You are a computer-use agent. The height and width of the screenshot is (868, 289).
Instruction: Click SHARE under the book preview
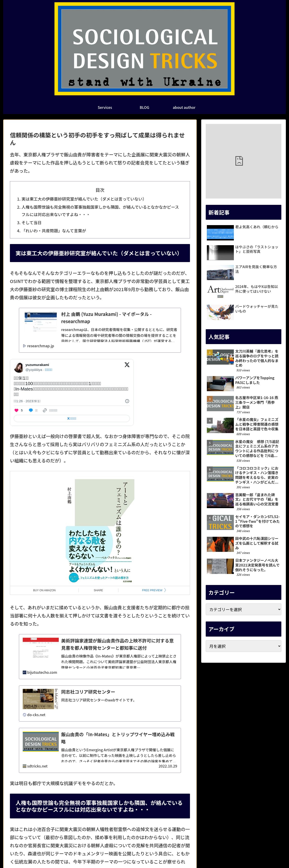point(98,590)
